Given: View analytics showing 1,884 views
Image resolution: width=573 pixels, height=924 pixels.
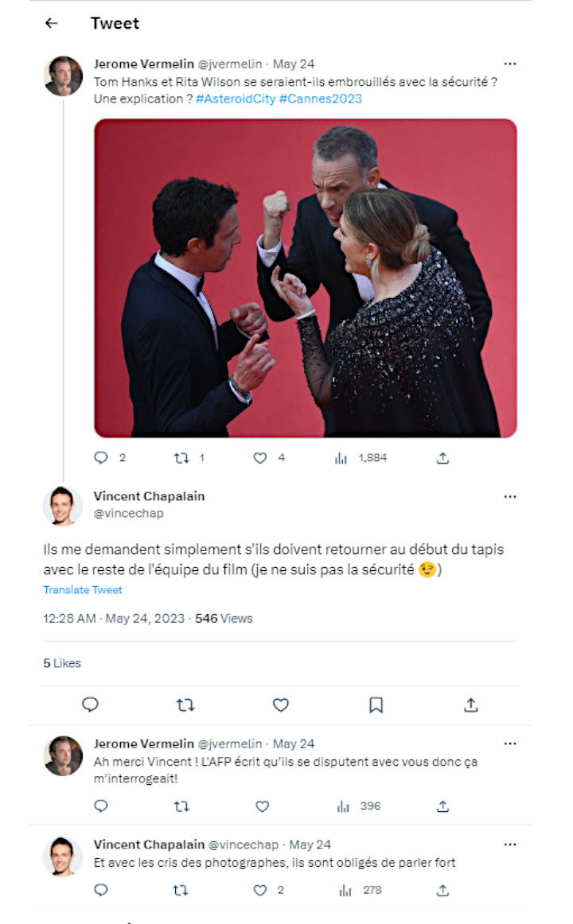Looking at the screenshot, I should pyautogui.click(x=361, y=458).
